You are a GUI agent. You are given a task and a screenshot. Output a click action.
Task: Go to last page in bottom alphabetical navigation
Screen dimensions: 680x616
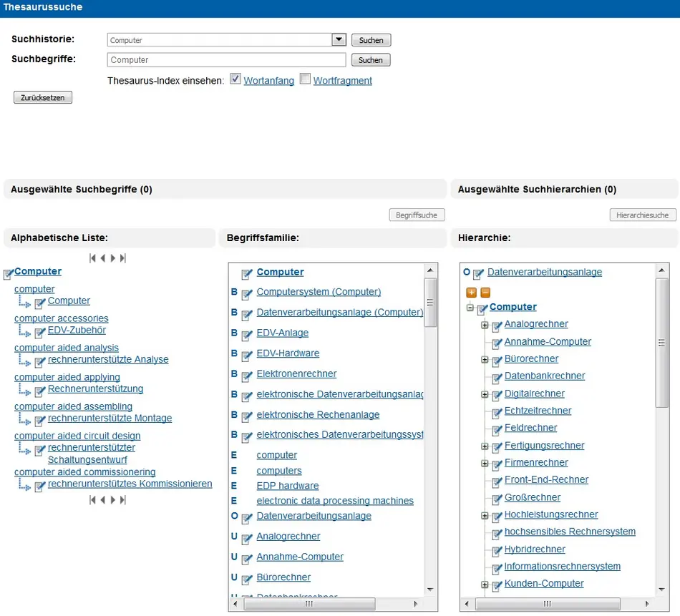pos(123,500)
